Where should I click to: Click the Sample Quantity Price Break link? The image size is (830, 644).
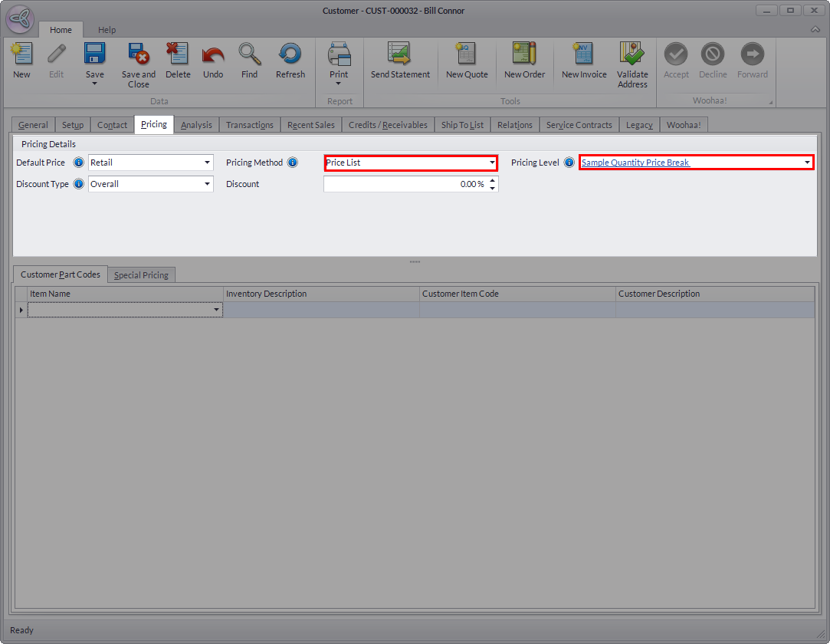coord(635,163)
